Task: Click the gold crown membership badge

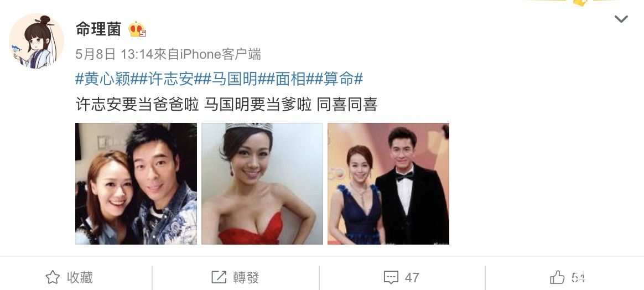Action: click(x=137, y=29)
